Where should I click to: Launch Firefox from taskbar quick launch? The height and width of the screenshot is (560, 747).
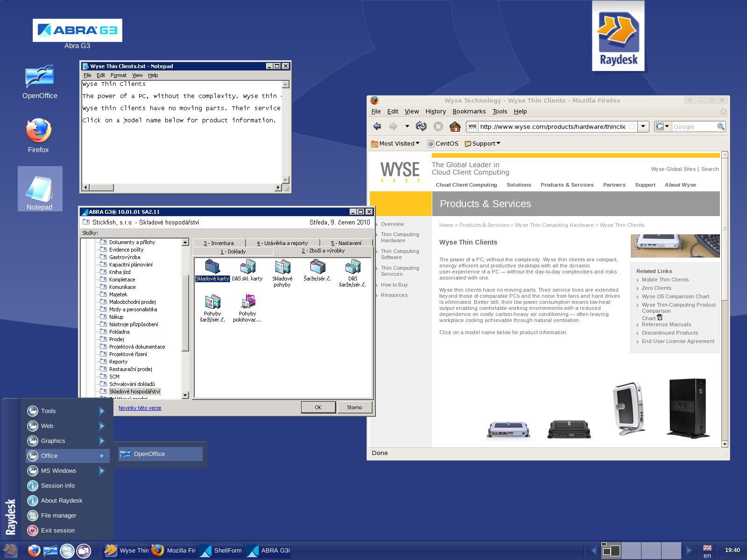(34, 551)
